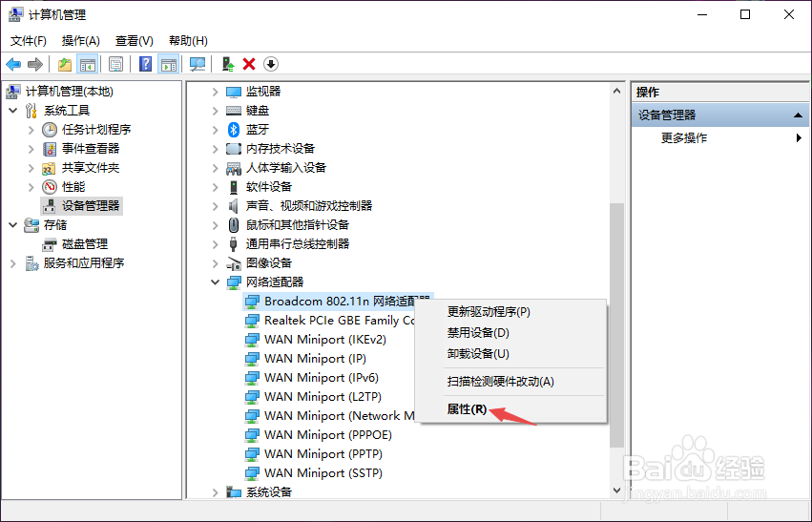The image size is (812, 522).
Task: Expand the 服务和应用程序 node
Action: coord(13,263)
